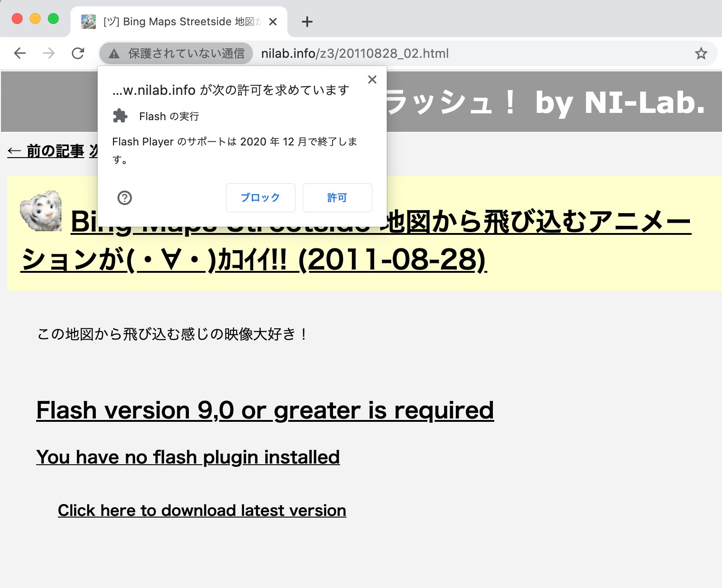
Task: Reload the page with the refresh icon
Action: (78, 53)
